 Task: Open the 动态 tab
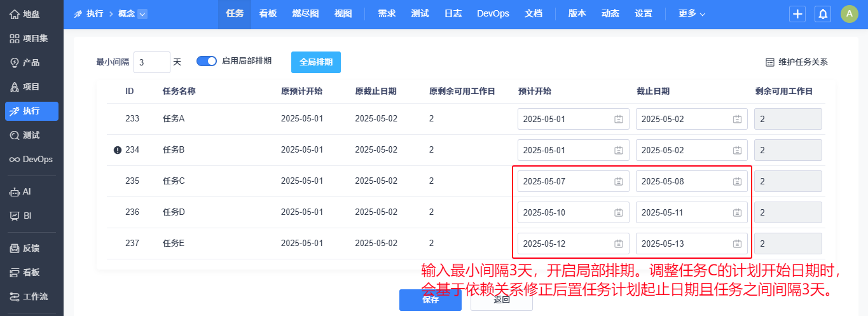point(610,14)
